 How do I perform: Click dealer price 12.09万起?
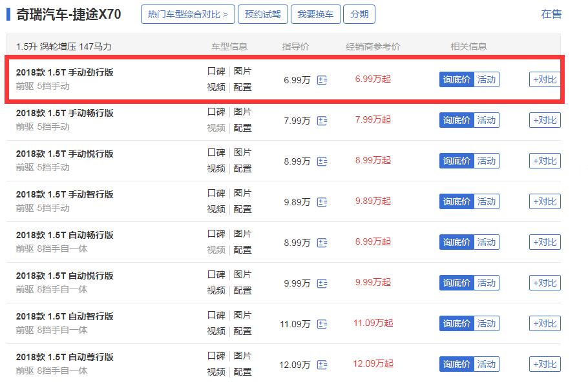pyautogui.click(x=373, y=363)
